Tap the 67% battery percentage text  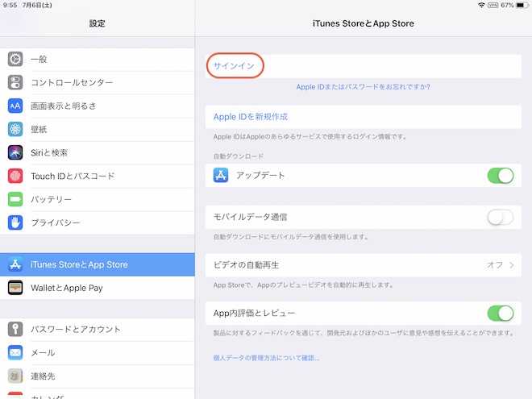(507, 5)
